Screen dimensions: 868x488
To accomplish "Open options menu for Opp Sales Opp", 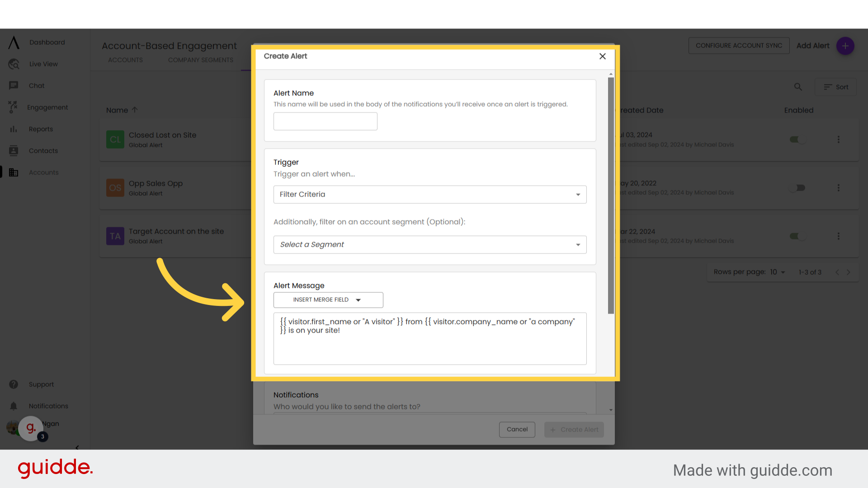I will click(x=838, y=188).
